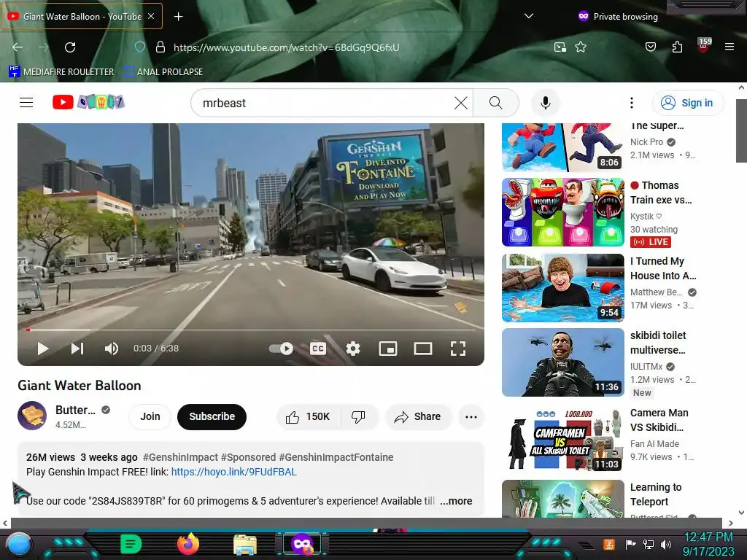Bookmark this page with the star
This screenshot has height=560, width=747.
pyautogui.click(x=580, y=47)
